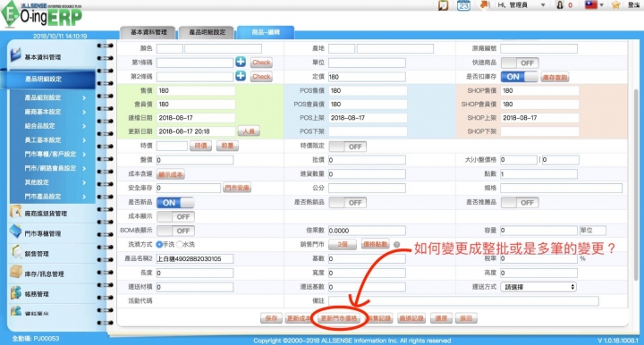Toggle the 是否新品 ON switch
The width and height of the screenshot is (644, 345).
click(175, 203)
